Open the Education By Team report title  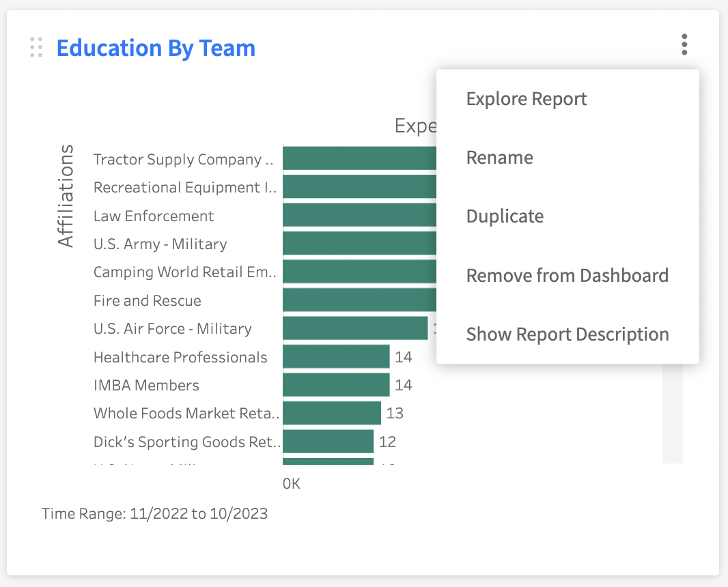[x=156, y=48]
